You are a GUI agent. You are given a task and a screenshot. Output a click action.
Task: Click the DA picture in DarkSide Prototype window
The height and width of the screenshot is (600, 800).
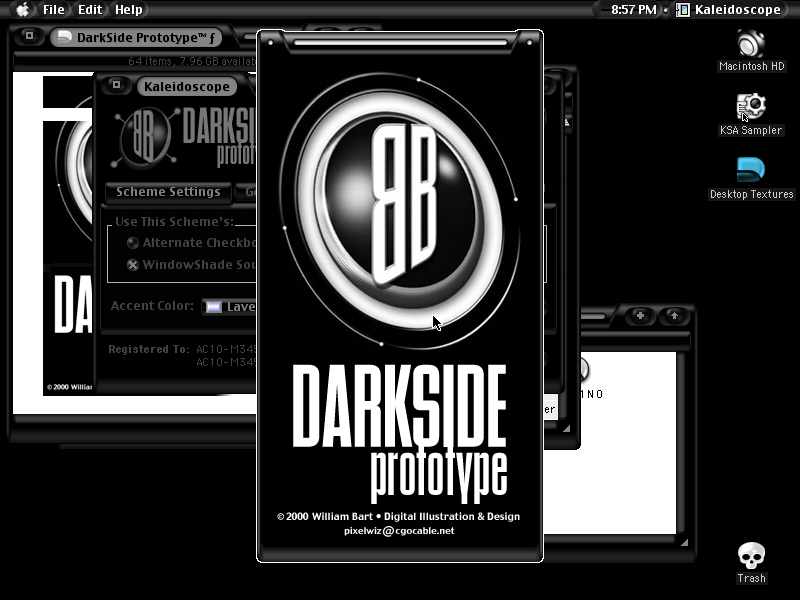pyautogui.click(x=68, y=236)
